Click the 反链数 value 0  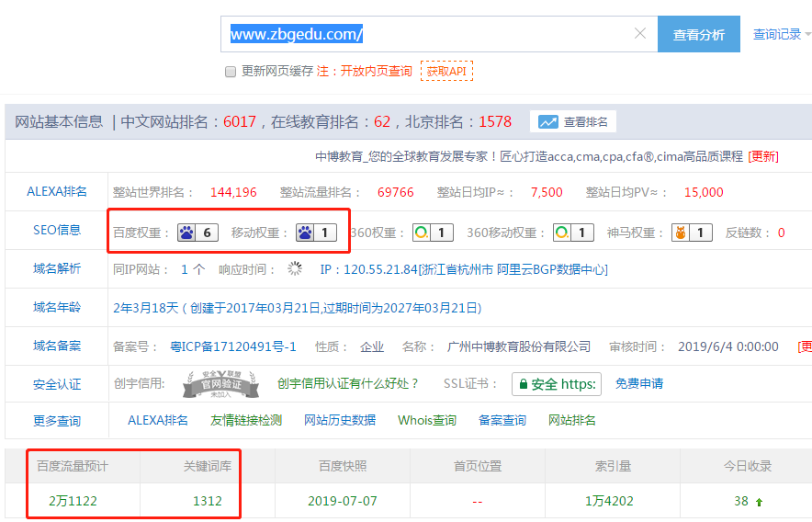pos(781,233)
